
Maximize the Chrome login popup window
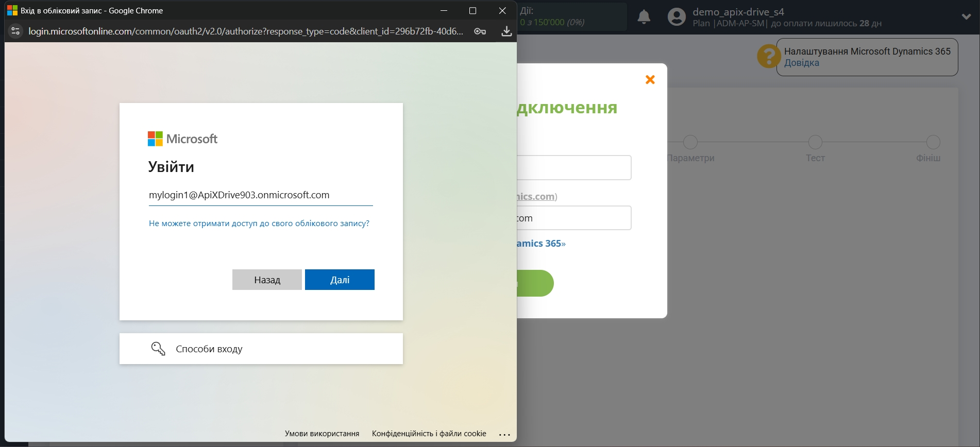point(472,10)
